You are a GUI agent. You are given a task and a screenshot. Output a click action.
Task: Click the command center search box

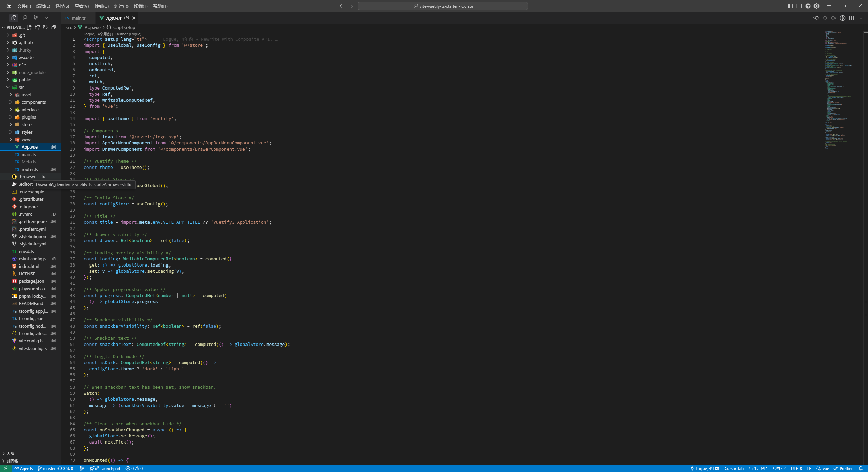tap(442, 6)
